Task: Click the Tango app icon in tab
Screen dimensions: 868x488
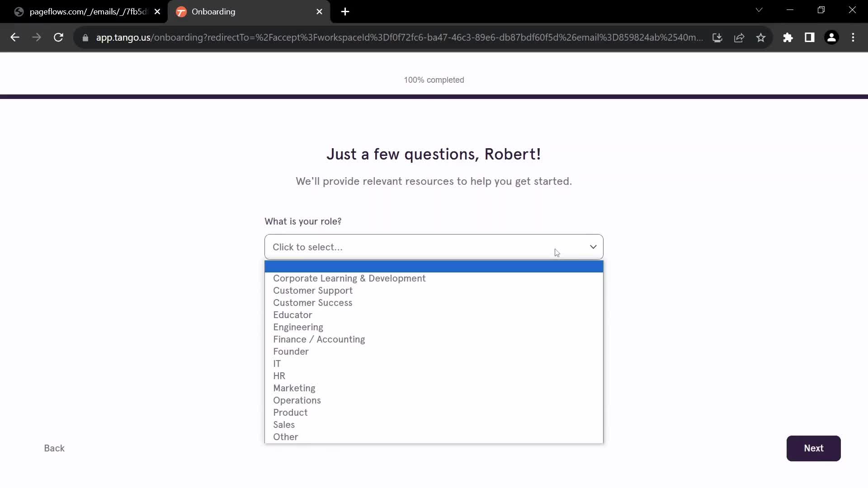Action: coord(181,12)
